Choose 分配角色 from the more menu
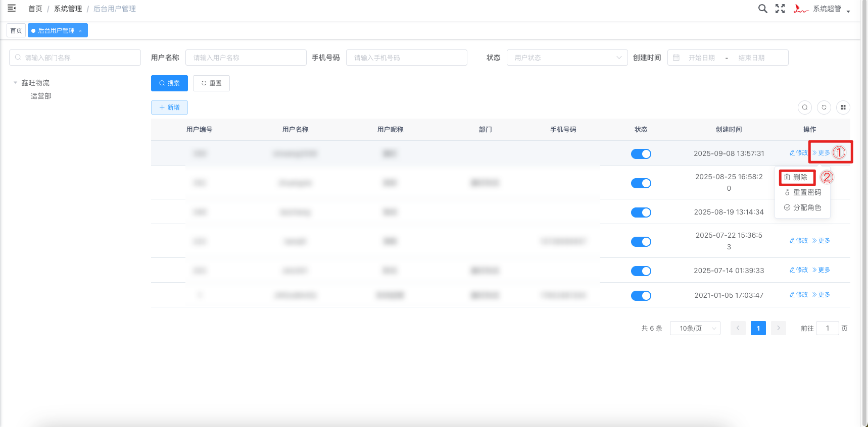Viewport: 868px width, 427px height. coord(802,208)
